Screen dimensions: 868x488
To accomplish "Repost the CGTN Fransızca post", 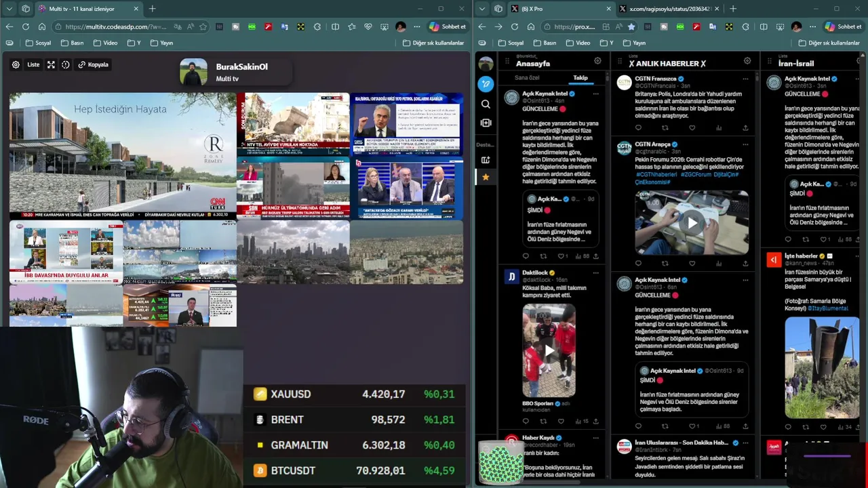I will point(665,127).
